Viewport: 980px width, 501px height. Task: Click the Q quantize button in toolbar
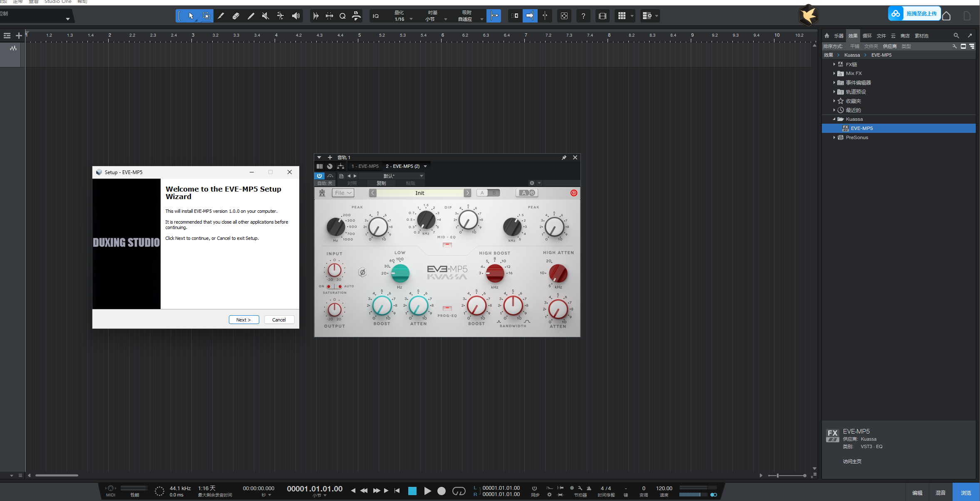[x=342, y=16]
